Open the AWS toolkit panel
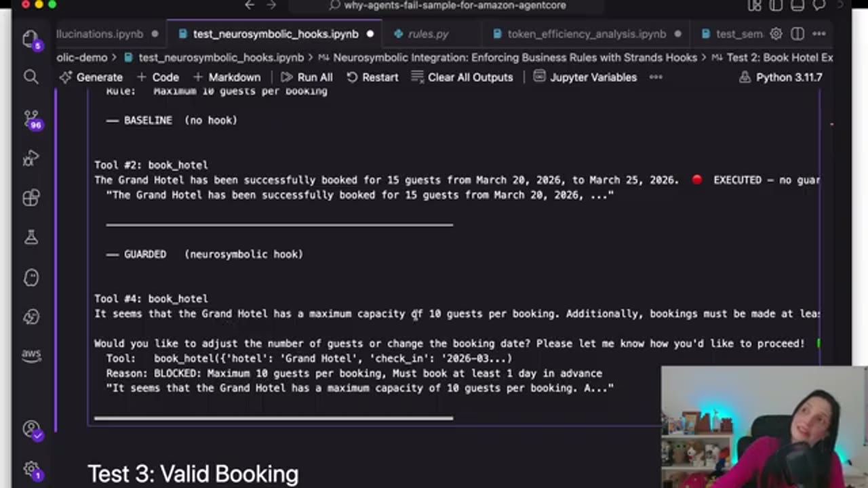868x488 pixels. tap(31, 354)
